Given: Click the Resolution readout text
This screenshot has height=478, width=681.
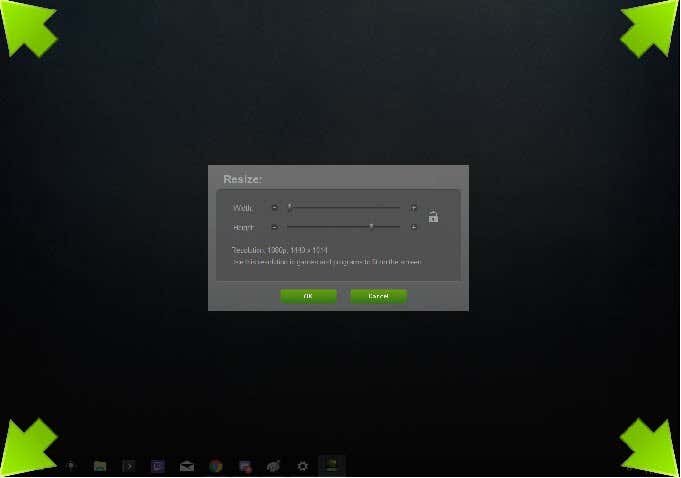Looking at the screenshot, I should 280,250.
